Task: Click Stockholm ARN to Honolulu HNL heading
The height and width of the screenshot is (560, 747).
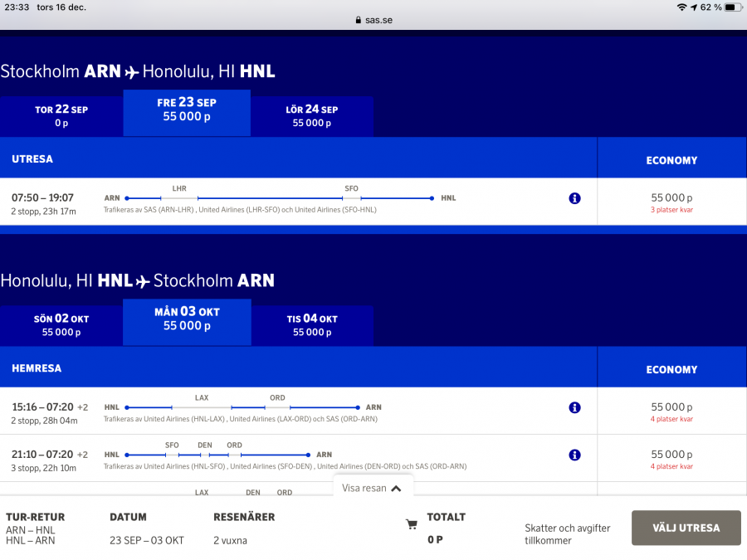Action: [x=138, y=71]
